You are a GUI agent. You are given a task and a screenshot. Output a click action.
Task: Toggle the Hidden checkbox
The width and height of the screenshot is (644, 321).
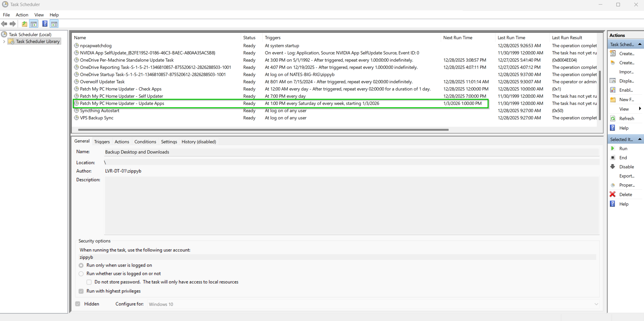78,304
